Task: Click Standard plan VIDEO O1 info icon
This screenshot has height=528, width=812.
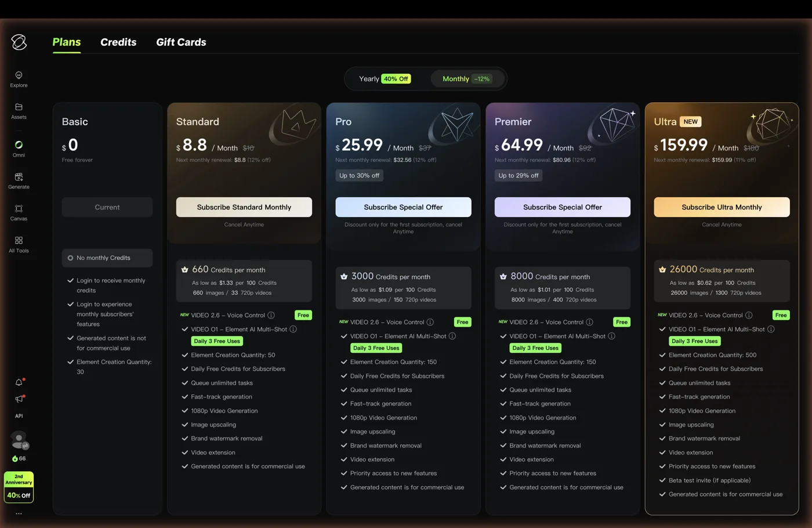Action: coord(293,329)
